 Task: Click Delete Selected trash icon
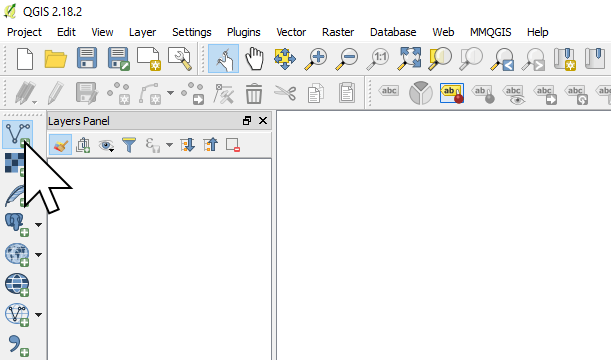254,94
